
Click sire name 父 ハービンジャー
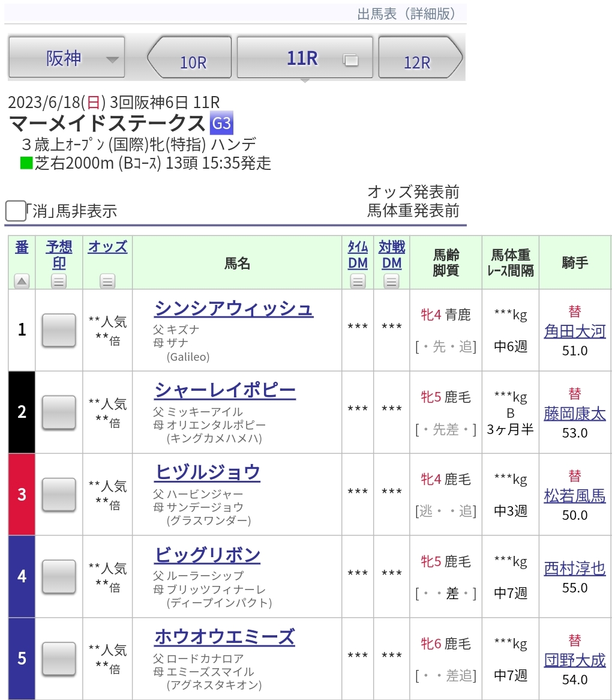(198, 493)
